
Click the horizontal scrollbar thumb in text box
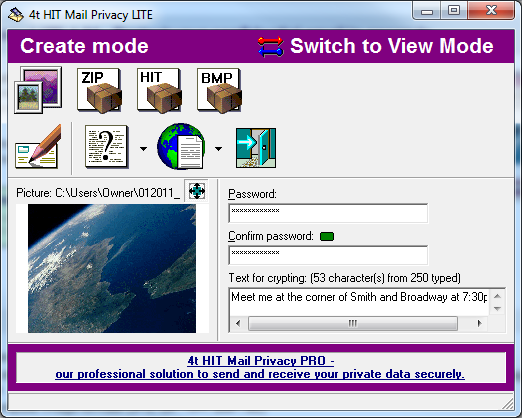click(x=353, y=323)
